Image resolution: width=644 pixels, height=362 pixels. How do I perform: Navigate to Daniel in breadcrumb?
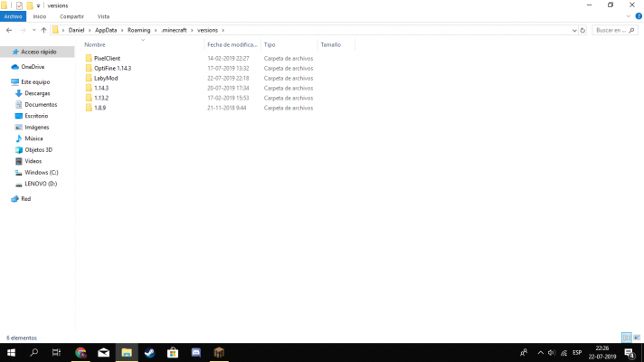(x=76, y=30)
